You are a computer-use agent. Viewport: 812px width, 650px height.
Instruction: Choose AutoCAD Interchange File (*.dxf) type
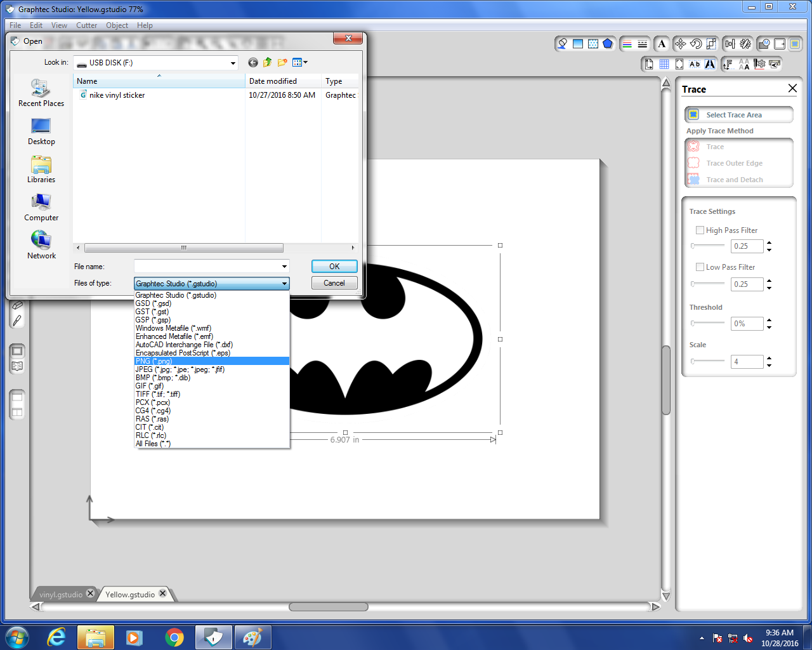212,345
